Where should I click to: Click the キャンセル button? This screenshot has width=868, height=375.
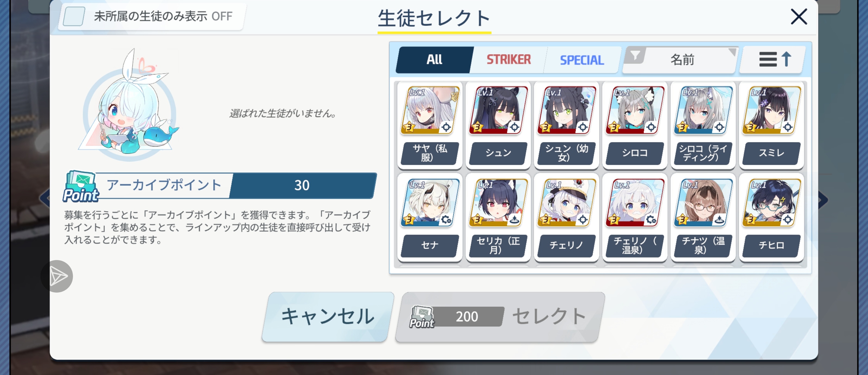(x=328, y=317)
